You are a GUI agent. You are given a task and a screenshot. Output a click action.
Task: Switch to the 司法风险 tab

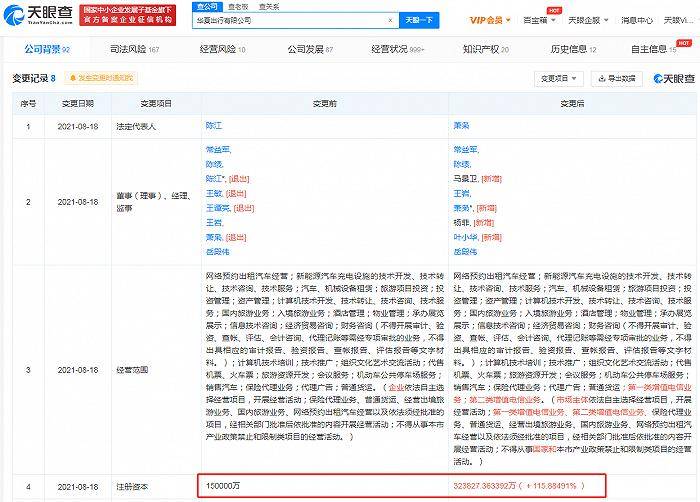pyautogui.click(x=134, y=50)
